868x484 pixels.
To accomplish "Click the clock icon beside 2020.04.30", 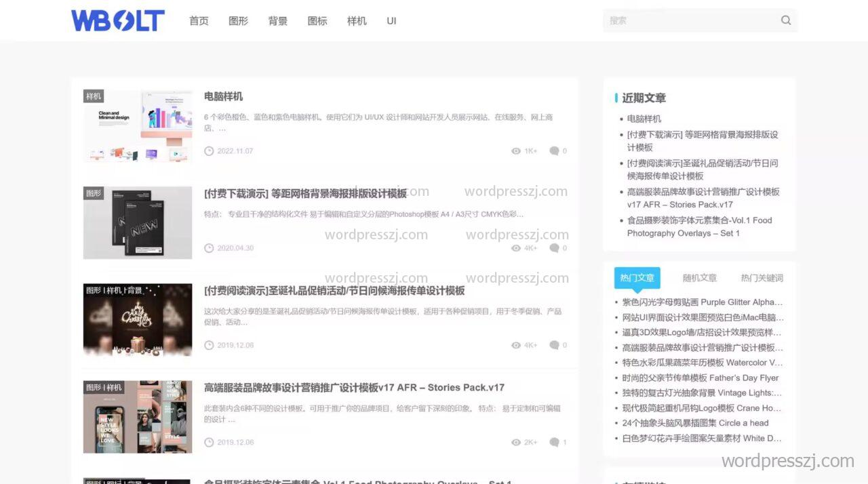I will 209,248.
